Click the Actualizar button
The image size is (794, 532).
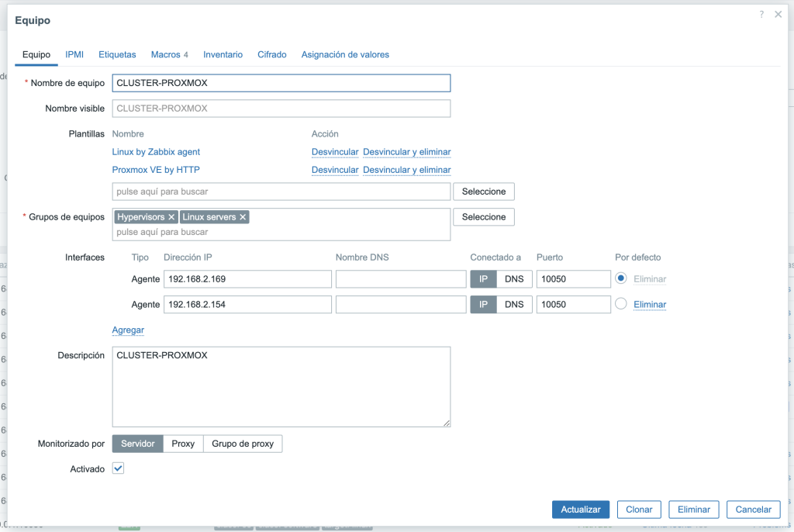pos(580,510)
